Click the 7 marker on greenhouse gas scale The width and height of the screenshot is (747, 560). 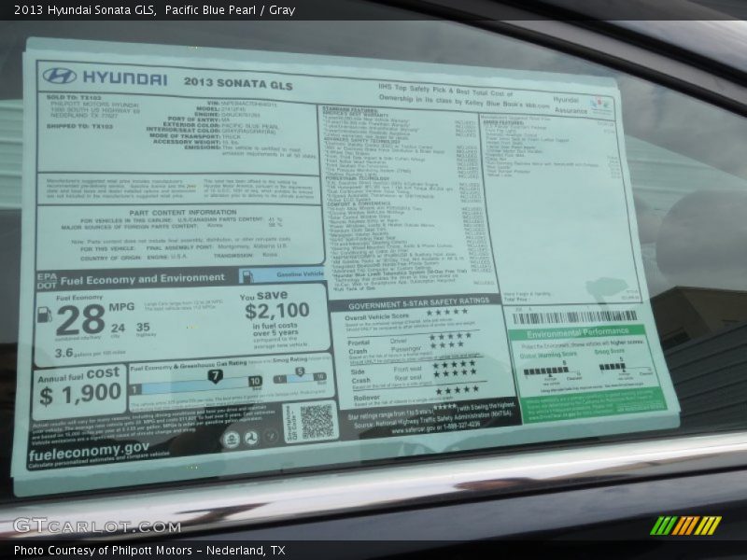[216, 374]
